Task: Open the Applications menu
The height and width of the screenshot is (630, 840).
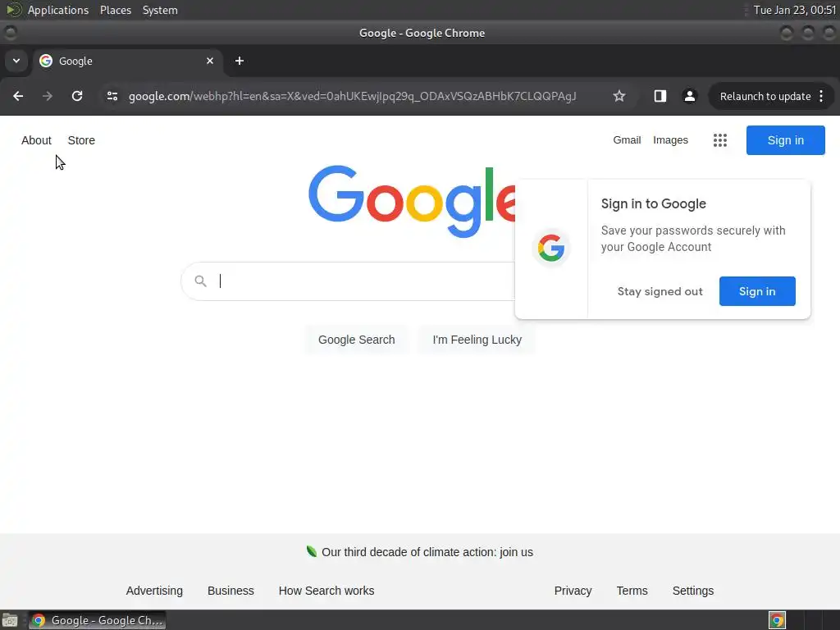Action: click(58, 10)
